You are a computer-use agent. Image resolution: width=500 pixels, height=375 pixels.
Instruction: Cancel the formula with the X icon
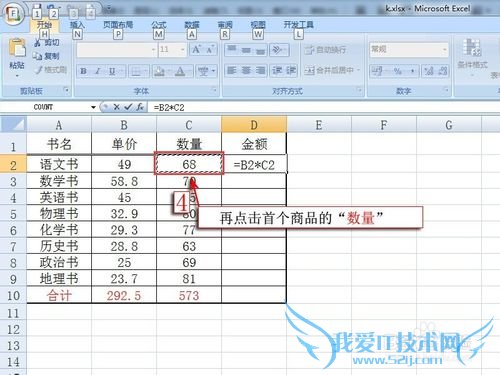coord(116,107)
